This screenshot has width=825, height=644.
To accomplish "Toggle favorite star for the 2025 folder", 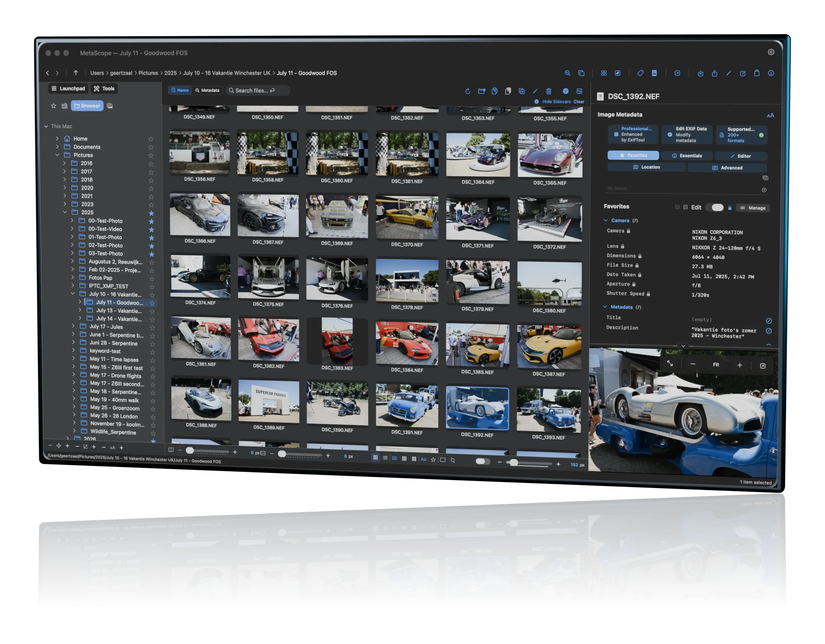I will tap(151, 213).
